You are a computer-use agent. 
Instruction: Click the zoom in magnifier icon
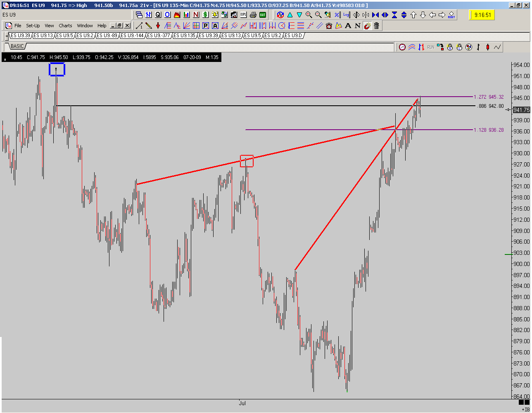[309, 15]
